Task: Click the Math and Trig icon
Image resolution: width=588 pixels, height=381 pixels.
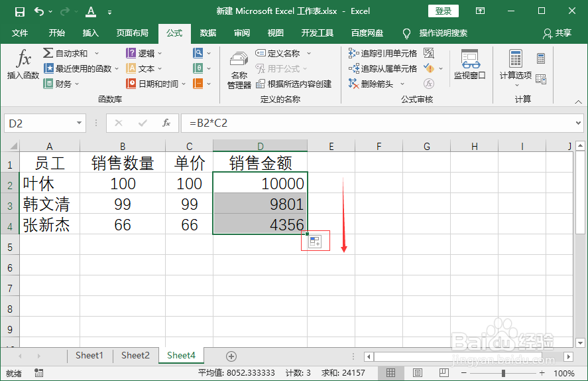Action: click(198, 68)
